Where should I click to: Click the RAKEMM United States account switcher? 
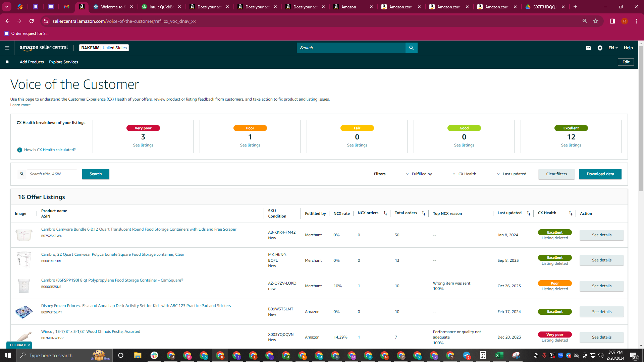coord(104,48)
